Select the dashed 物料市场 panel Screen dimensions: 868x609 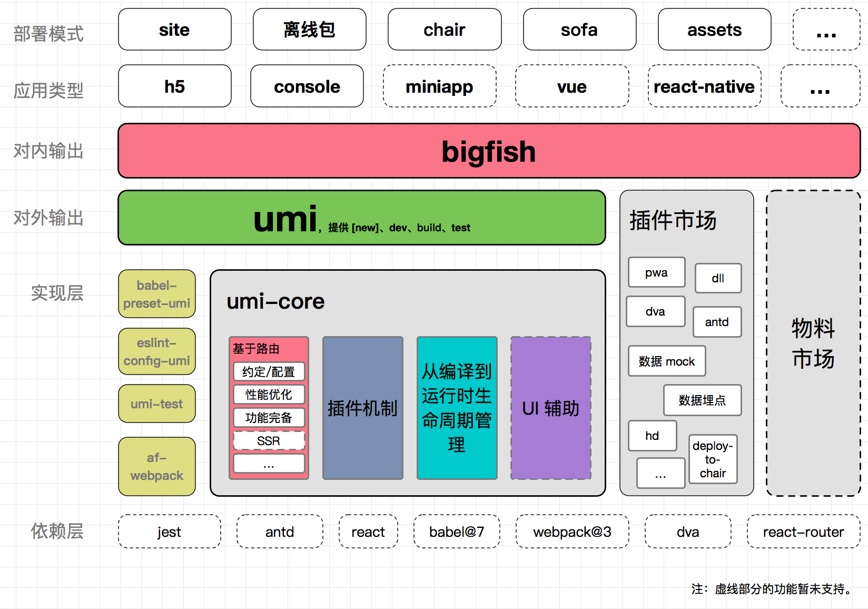(813, 343)
